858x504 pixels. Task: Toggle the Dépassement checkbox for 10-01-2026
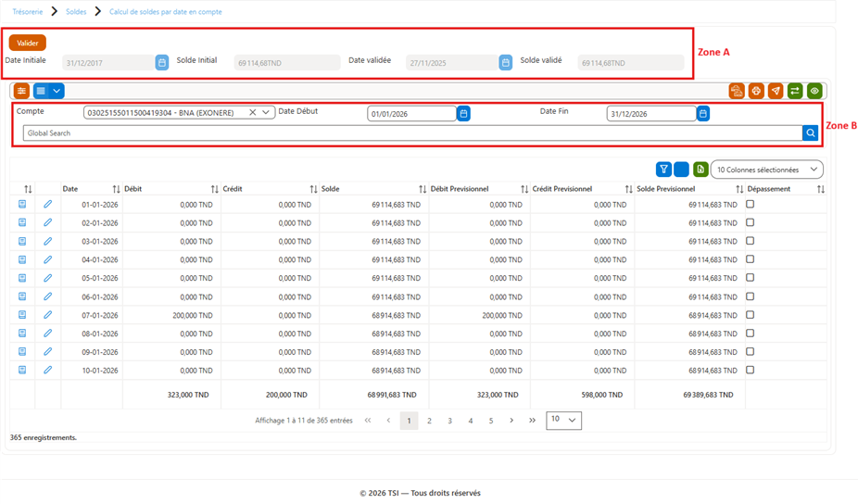point(751,370)
